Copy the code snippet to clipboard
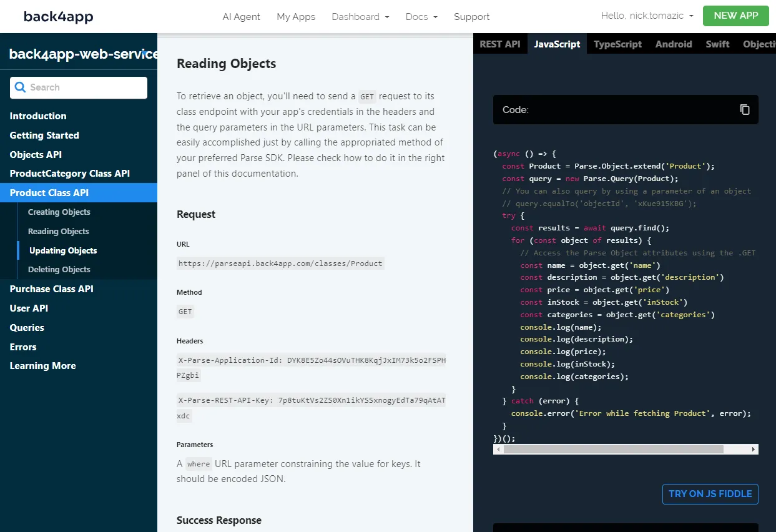The height and width of the screenshot is (532, 776). 744,109
